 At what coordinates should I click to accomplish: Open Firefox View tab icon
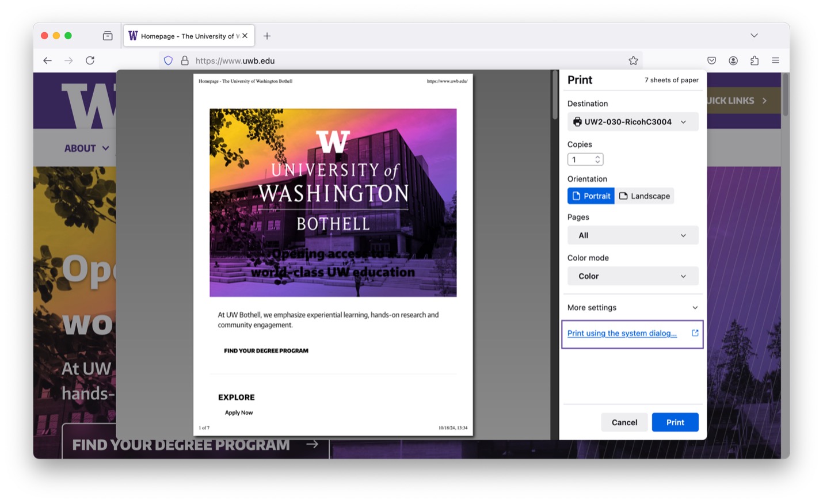108,36
